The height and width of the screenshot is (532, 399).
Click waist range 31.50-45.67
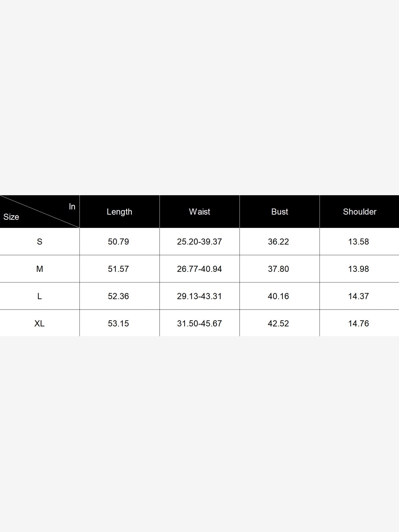[x=199, y=323]
